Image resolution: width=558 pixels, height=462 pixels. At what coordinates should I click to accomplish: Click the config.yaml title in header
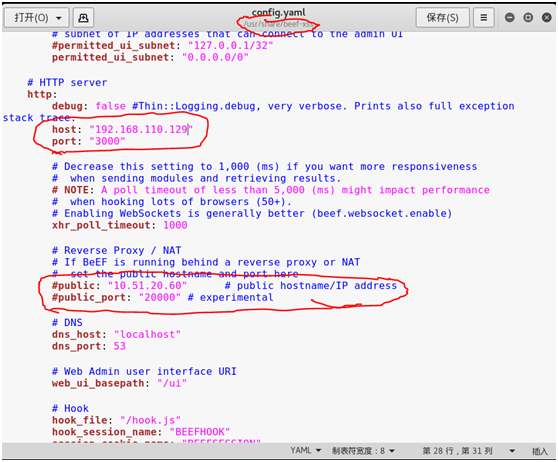click(x=278, y=12)
